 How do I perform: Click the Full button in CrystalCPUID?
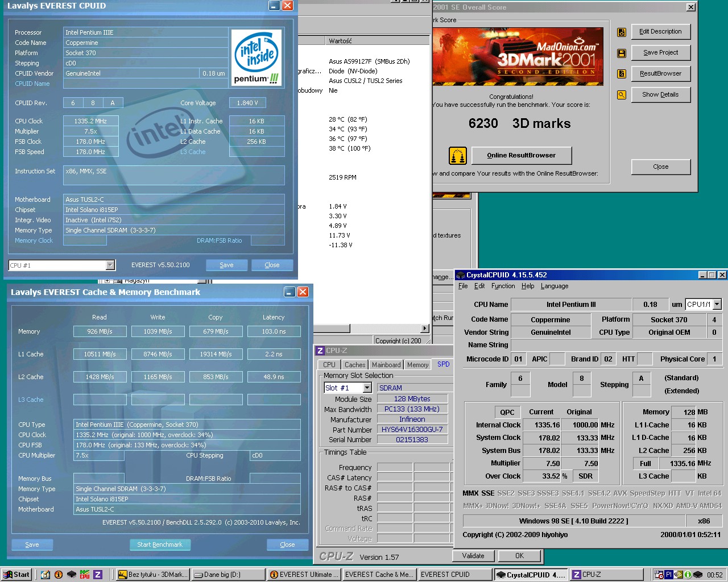[646, 464]
